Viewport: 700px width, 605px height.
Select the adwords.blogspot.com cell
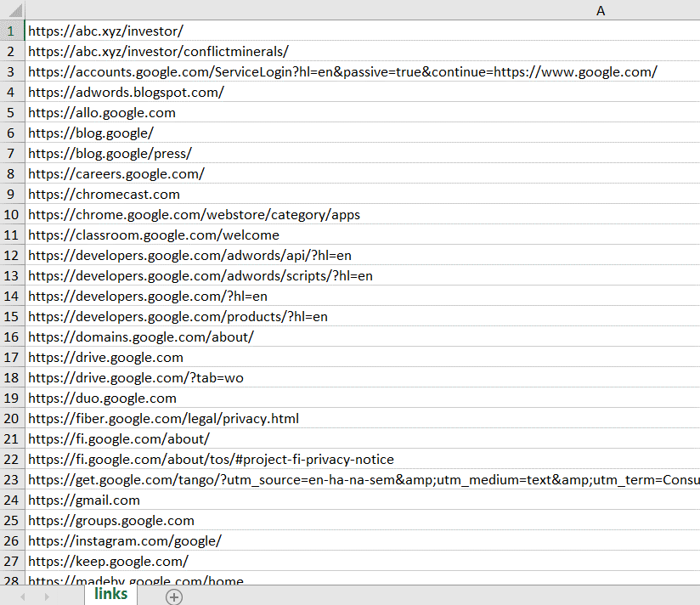point(363,92)
